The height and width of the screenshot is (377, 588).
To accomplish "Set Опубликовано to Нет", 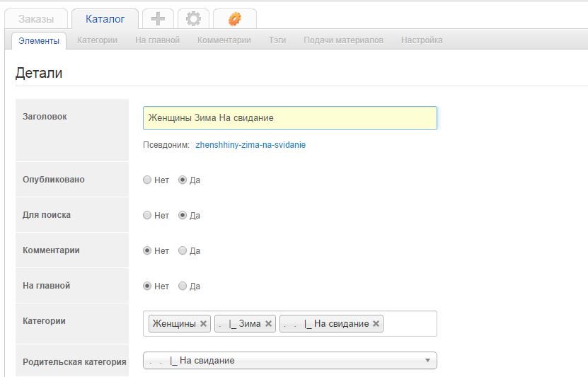I will pos(147,180).
